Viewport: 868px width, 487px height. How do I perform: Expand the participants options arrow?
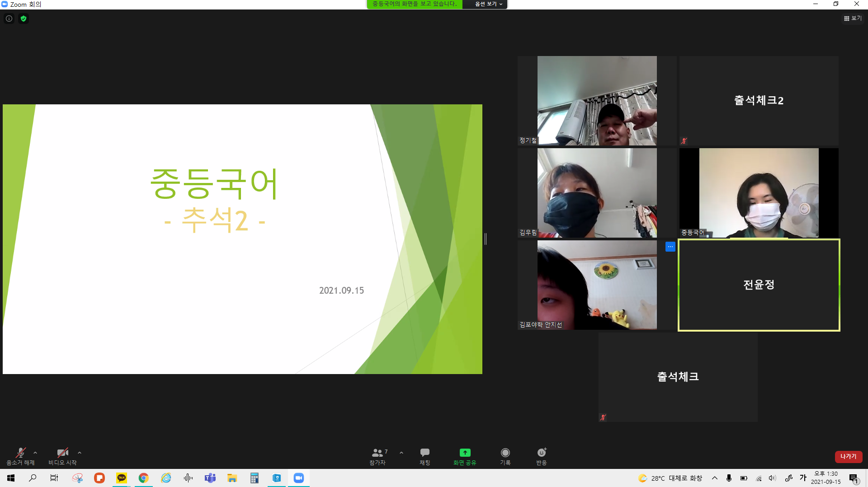pos(401,453)
